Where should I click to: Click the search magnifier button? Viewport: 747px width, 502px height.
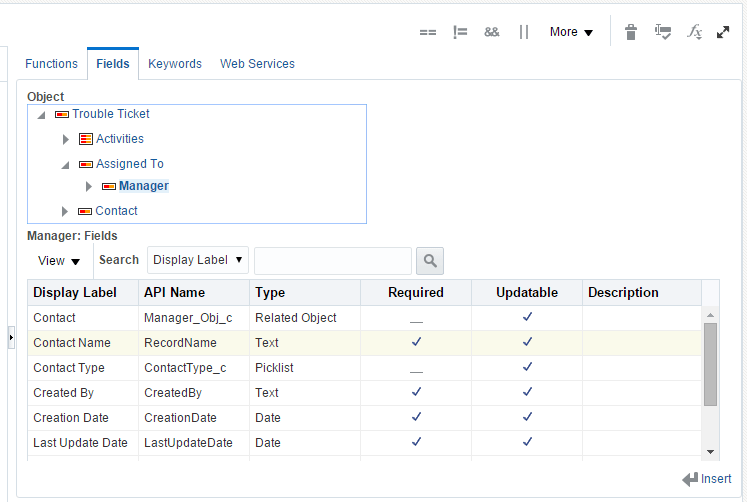430,261
